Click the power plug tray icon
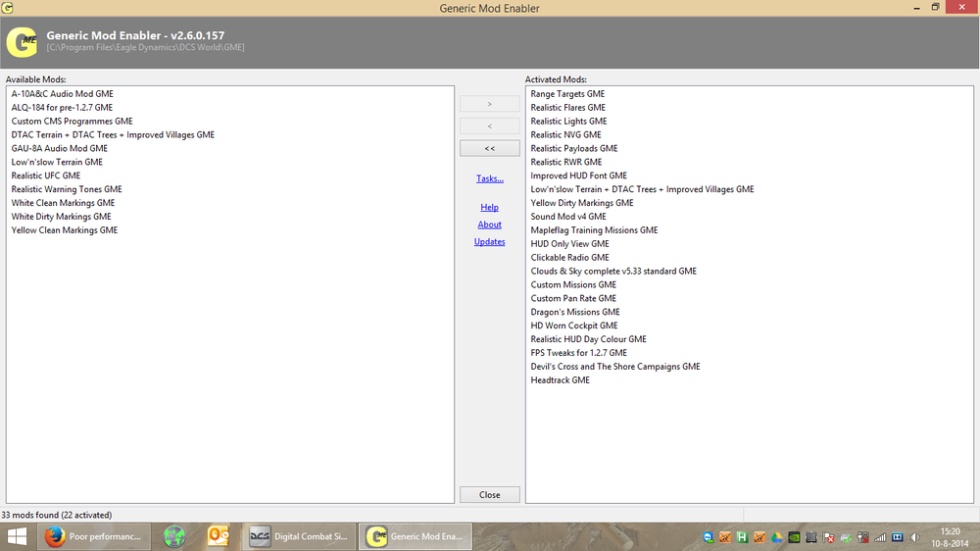 coord(863,537)
